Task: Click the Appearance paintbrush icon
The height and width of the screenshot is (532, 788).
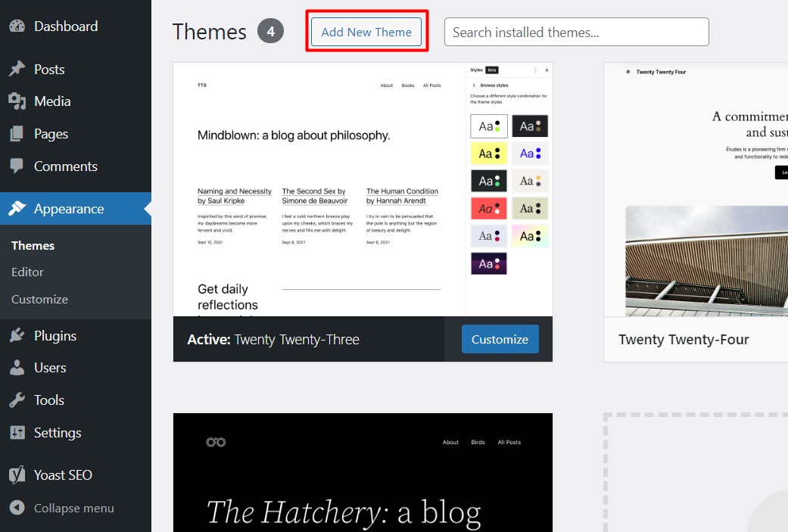Action: (x=17, y=208)
